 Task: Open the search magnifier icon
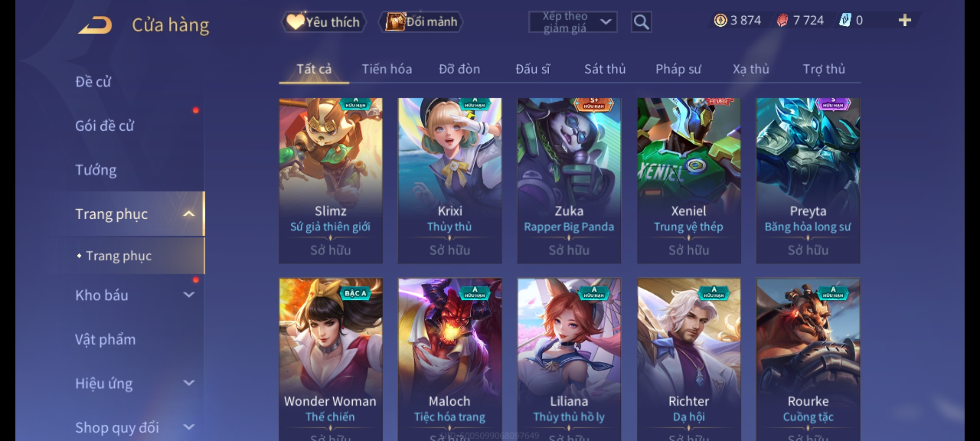tap(641, 22)
